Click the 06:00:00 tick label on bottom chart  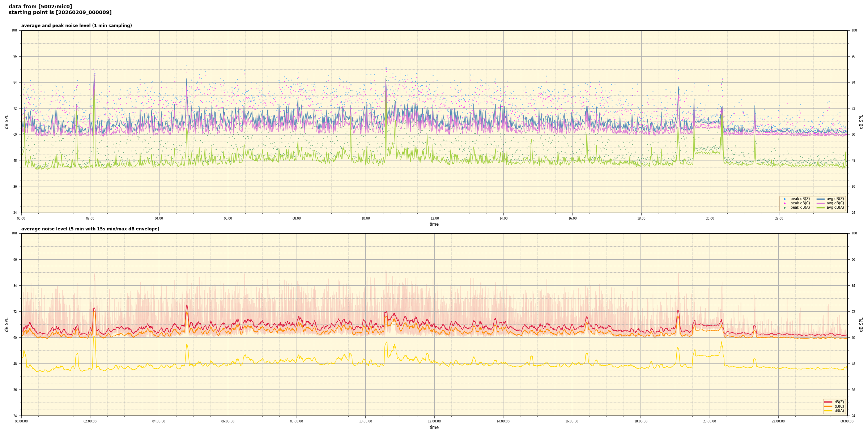227,421
